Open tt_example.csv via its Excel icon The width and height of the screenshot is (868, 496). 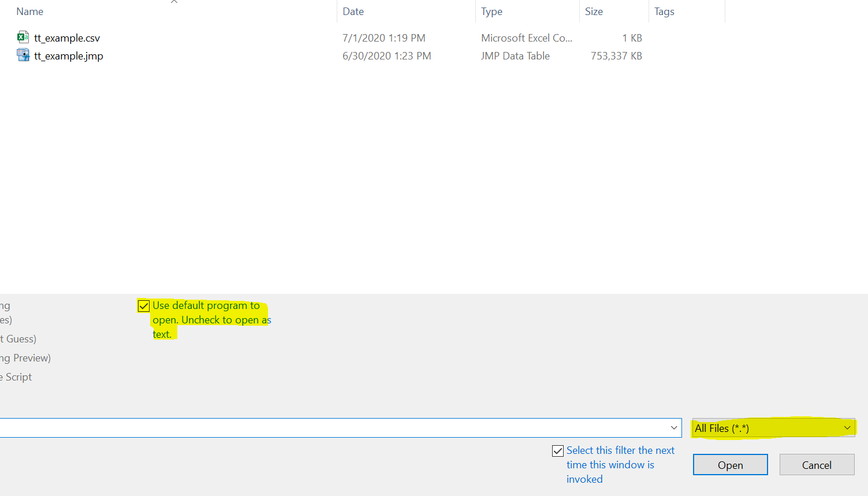(23, 36)
